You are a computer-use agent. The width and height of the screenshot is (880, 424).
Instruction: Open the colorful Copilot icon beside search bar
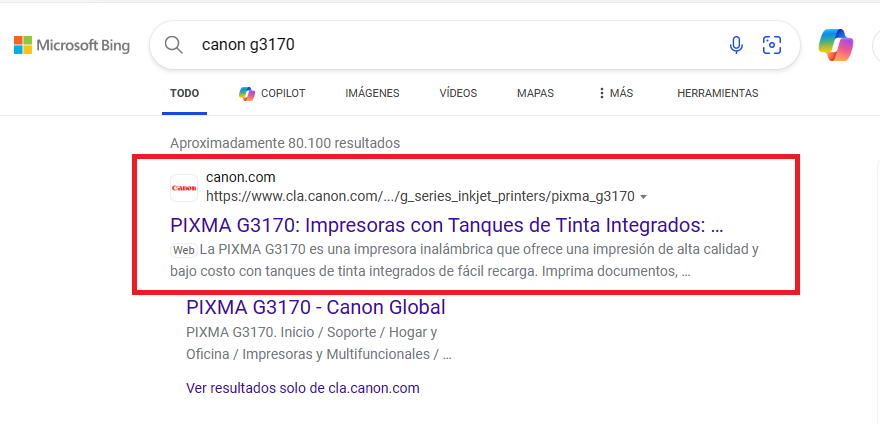[x=835, y=45]
